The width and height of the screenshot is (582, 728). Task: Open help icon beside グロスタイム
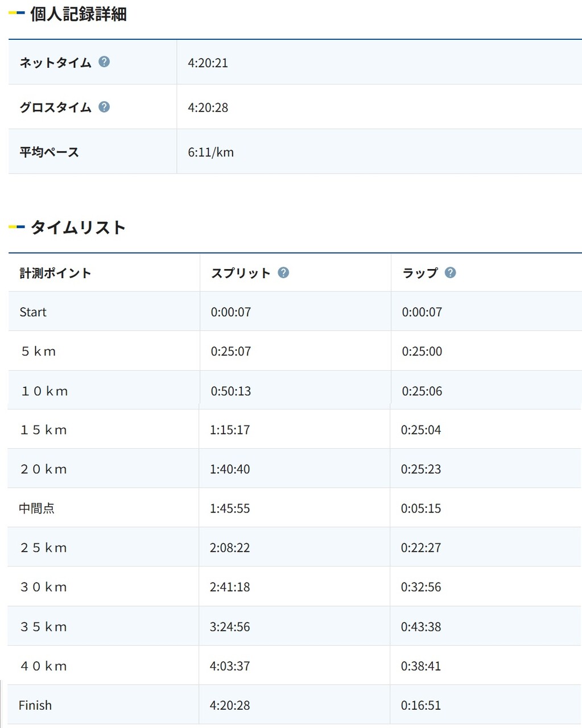pos(104,107)
